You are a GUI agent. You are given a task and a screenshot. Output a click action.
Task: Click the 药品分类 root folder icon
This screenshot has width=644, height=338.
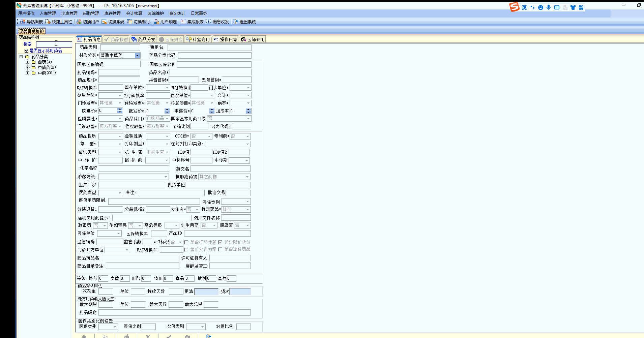[x=27, y=57]
